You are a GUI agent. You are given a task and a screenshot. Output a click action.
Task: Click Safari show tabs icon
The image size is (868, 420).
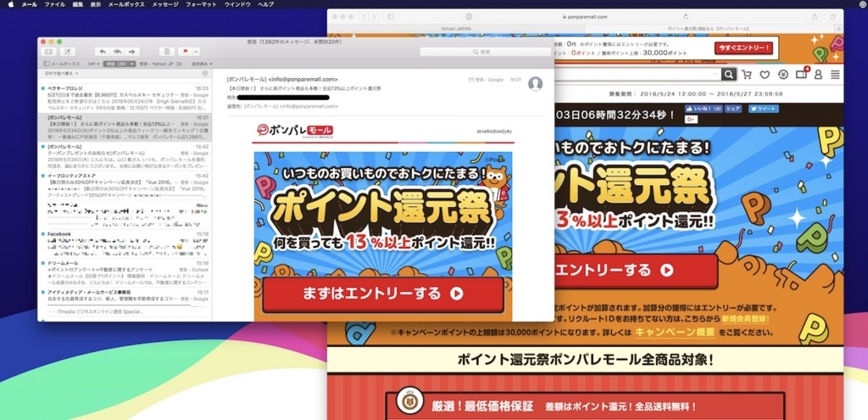tap(832, 17)
